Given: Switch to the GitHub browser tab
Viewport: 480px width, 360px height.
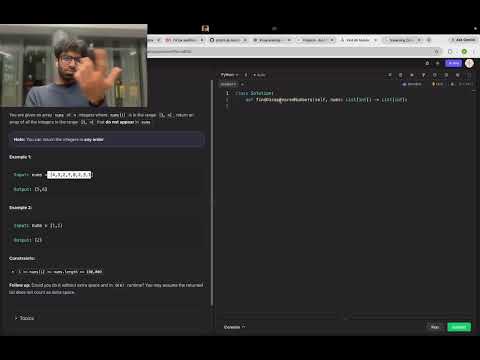Looking at the screenshot, I should 228,40.
